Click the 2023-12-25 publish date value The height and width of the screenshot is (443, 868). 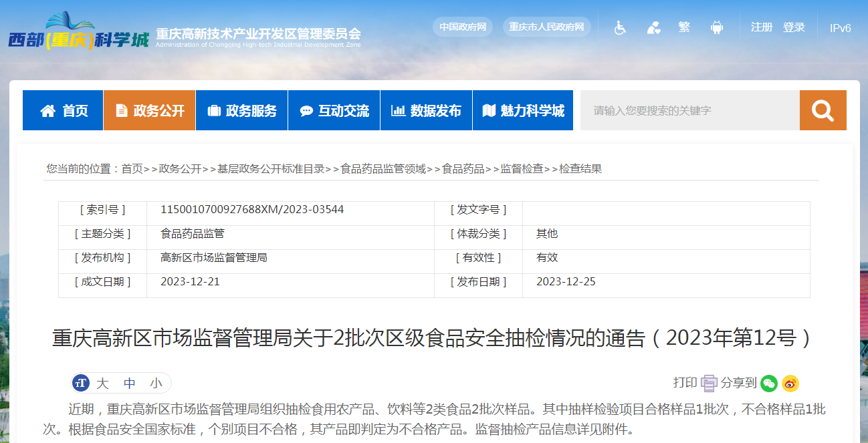point(566,282)
